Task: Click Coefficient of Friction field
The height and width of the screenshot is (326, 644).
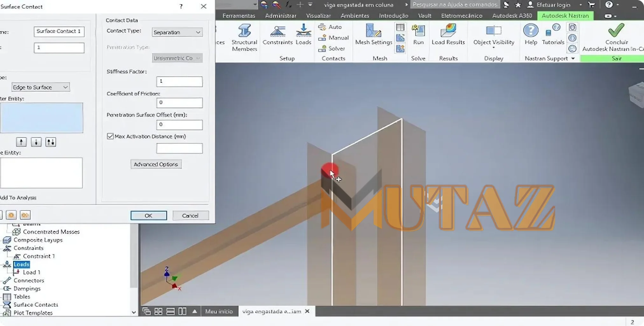Action: 179,103
